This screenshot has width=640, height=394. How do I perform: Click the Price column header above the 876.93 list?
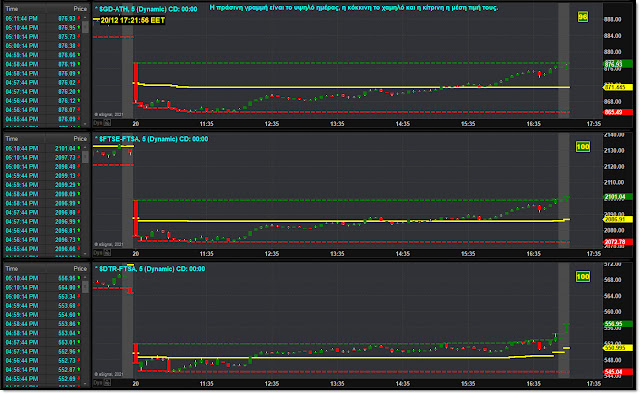[x=80, y=9]
